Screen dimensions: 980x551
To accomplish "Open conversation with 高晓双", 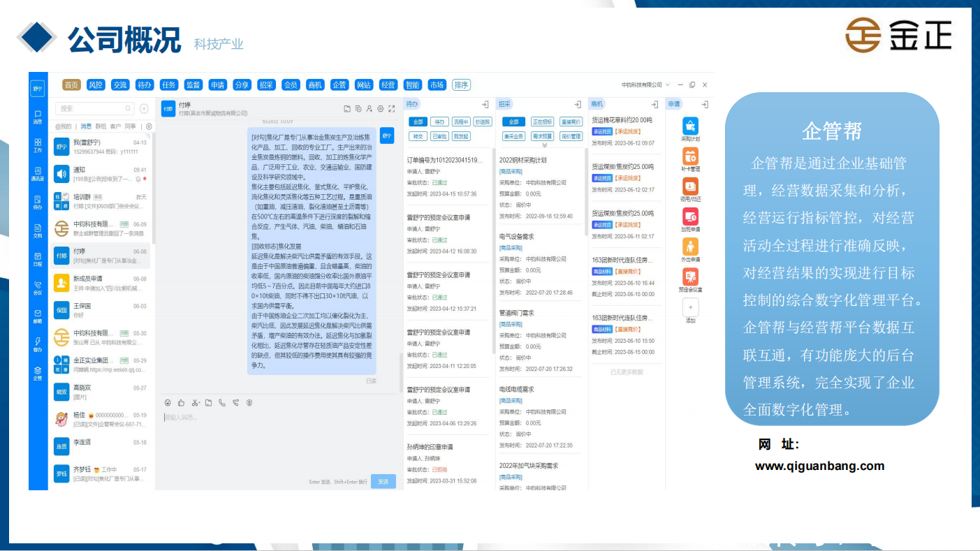I will [101, 392].
